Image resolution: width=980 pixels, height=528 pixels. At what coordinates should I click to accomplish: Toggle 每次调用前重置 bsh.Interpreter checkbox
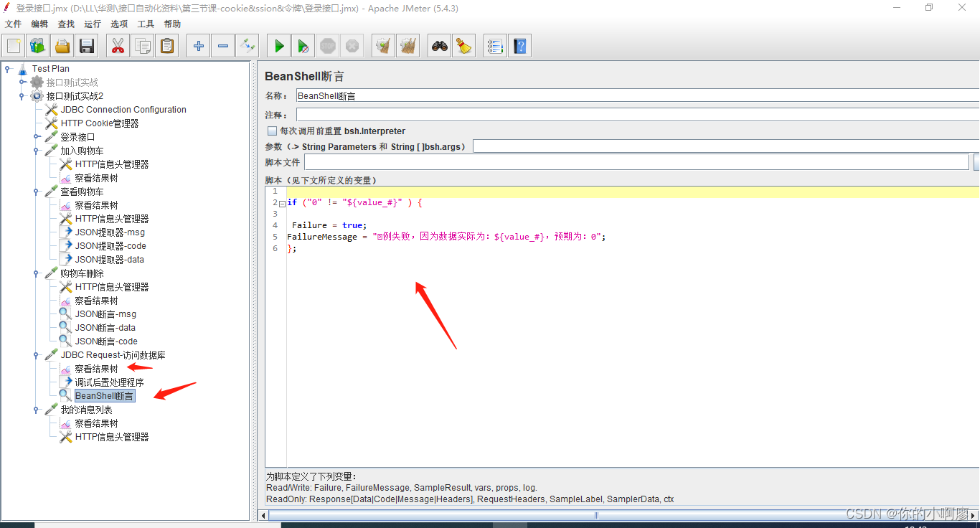coord(272,131)
